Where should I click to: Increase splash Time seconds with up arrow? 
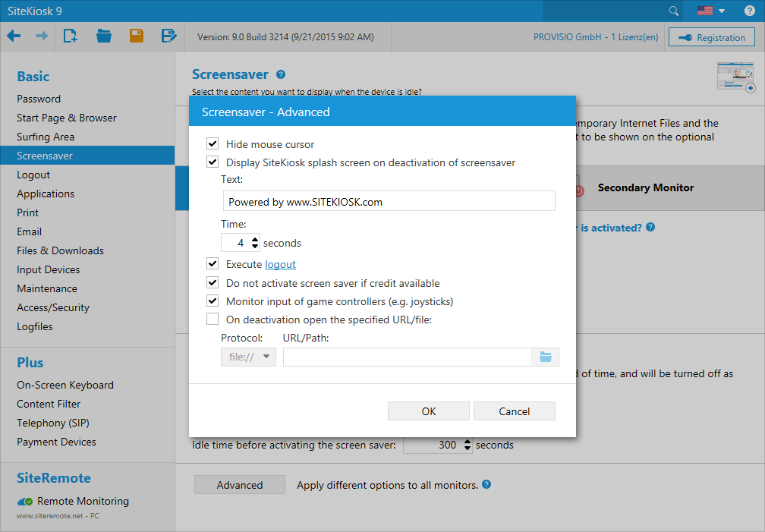tap(255, 239)
